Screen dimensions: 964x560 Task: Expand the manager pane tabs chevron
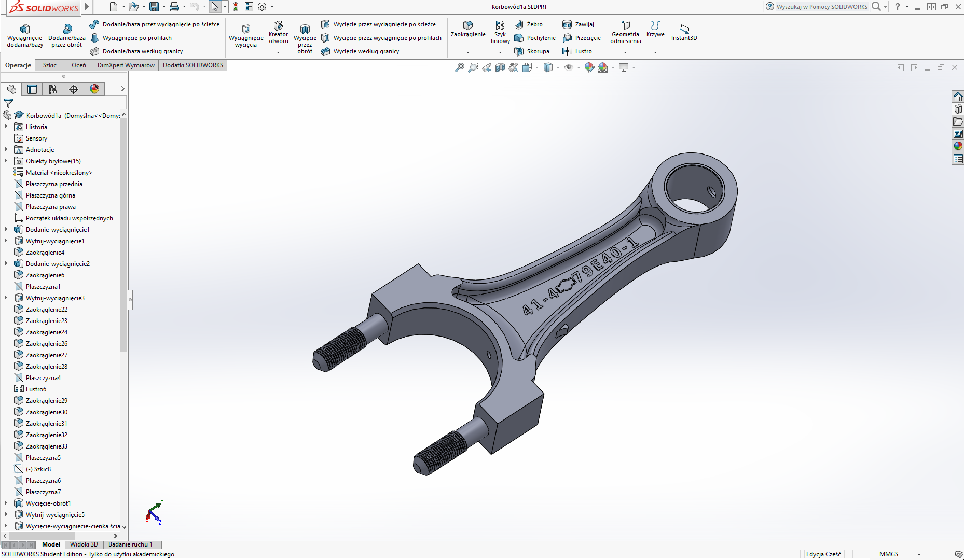tap(122, 89)
